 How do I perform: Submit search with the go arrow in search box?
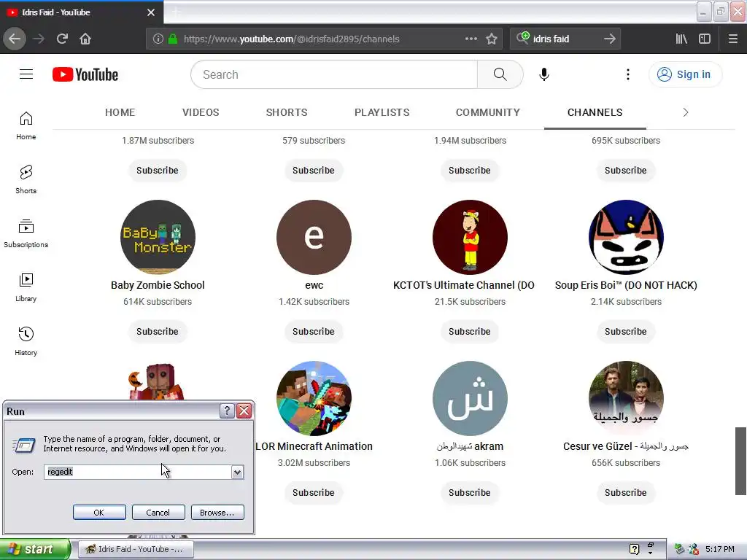click(x=609, y=39)
